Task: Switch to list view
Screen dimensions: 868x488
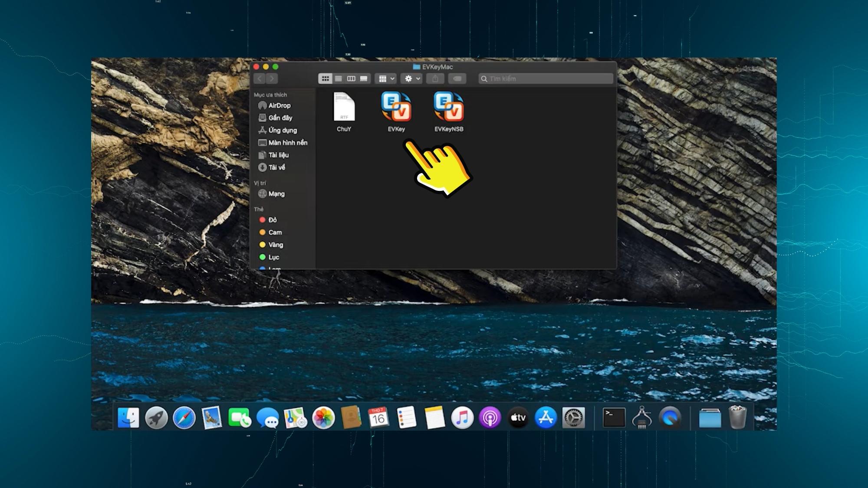Action: 339,79
